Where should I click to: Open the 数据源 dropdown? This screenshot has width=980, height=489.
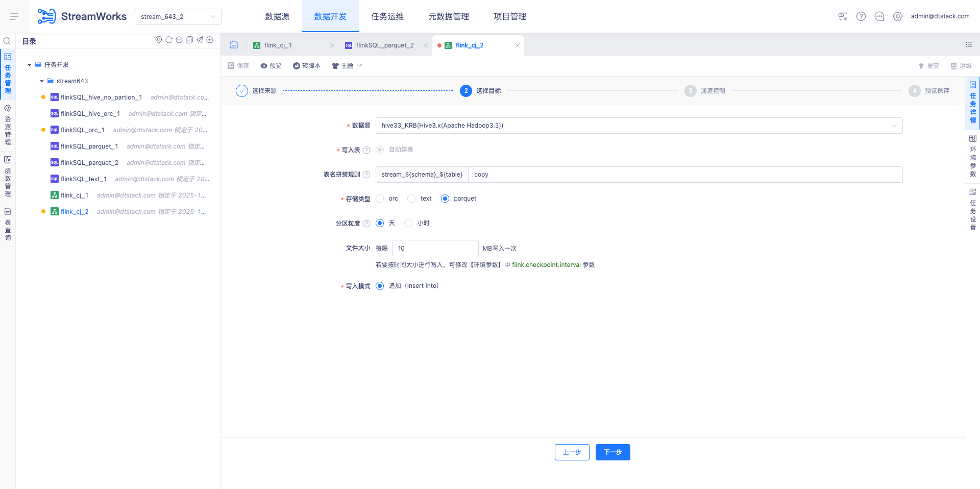(x=639, y=126)
